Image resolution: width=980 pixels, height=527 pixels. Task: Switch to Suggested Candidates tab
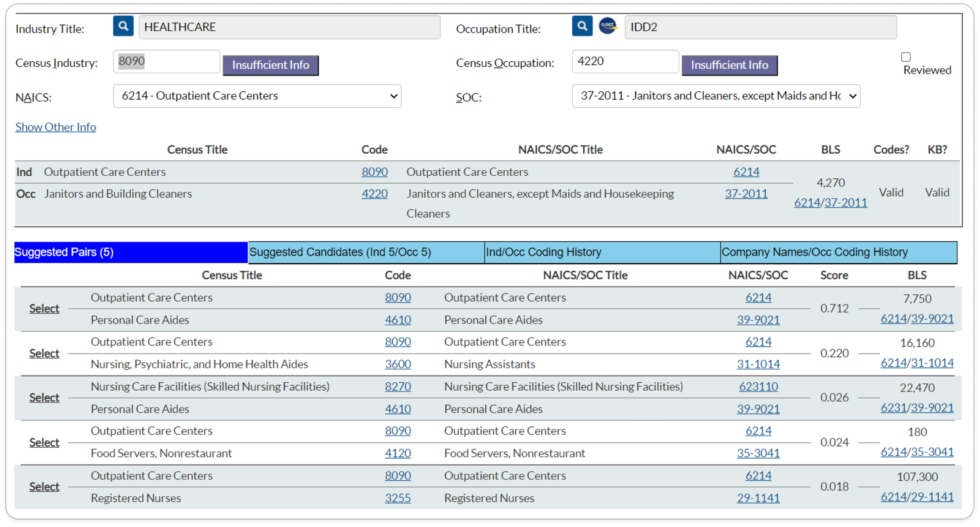coord(366,252)
